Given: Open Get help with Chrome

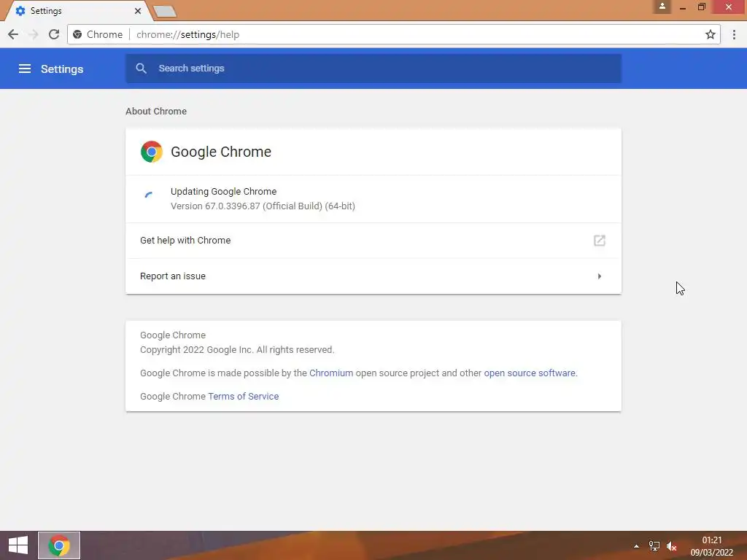Looking at the screenshot, I should click(x=373, y=241).
